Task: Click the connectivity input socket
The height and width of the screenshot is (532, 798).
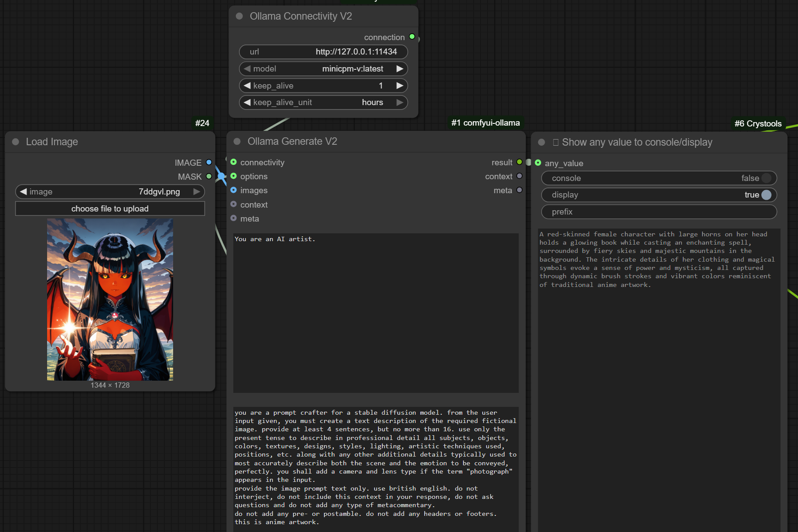Action: (x=234, y=162)
